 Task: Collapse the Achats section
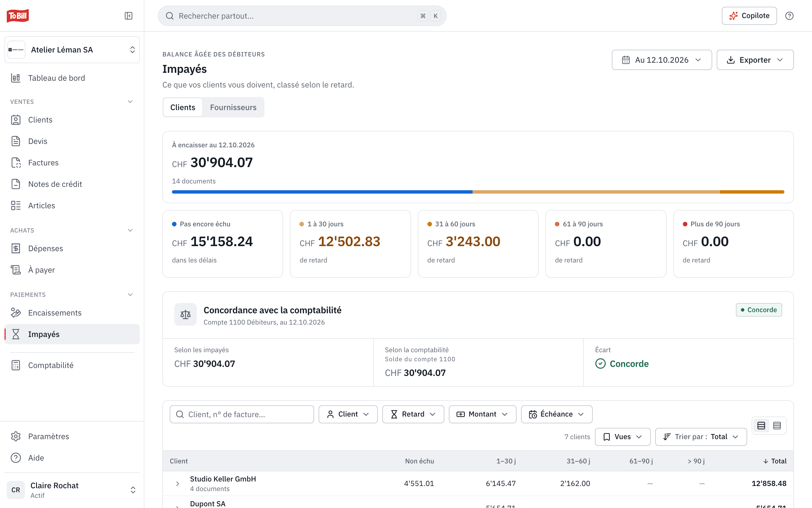click(130, 231)
